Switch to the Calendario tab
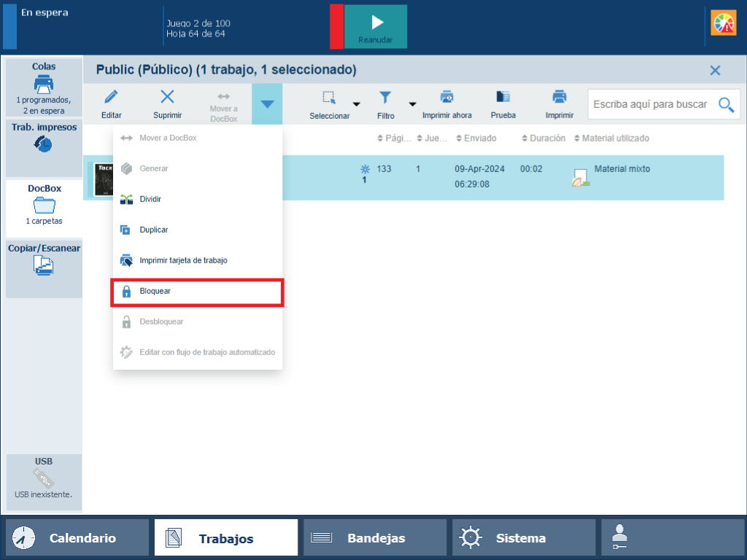This screenshot has height=560, width=747. pyautogui.click(x=77, y=538)
